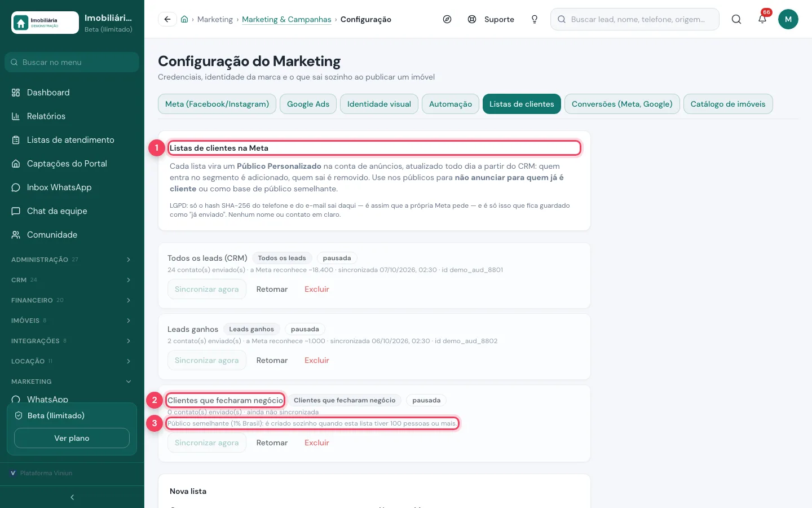This screenshot has height=508, width=812.
Task: Expand the LOCAÇÃO section
Action: pyautogui.click(x=72, y=361)
